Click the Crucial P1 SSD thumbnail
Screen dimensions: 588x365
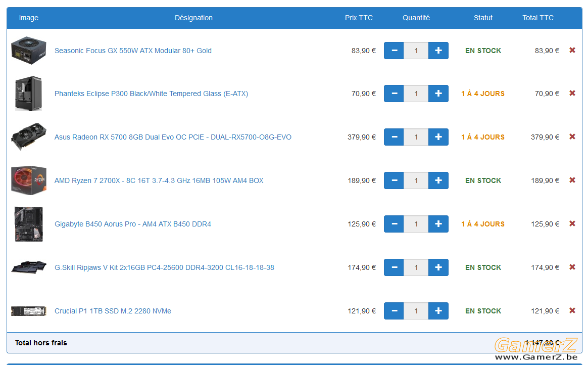pyautogui.click(x=28, y=311)
